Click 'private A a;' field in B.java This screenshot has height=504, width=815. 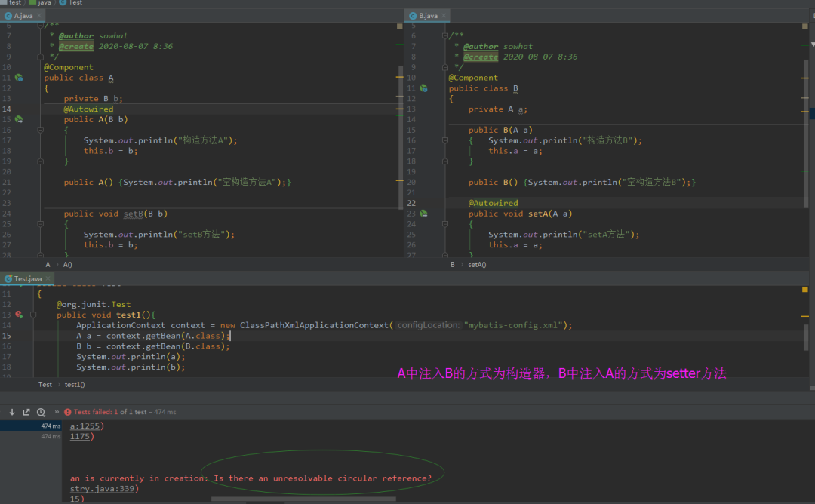[x=498, y=109]
